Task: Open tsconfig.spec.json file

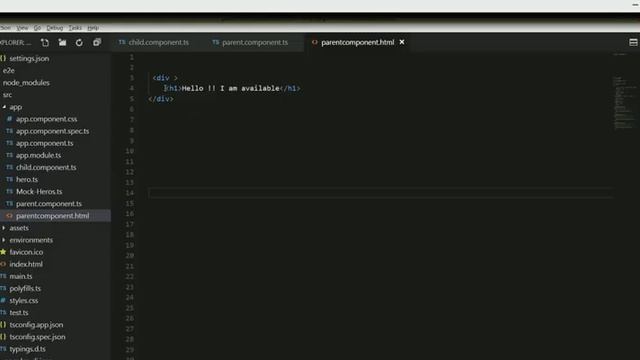Action: [x=37, y=337]
